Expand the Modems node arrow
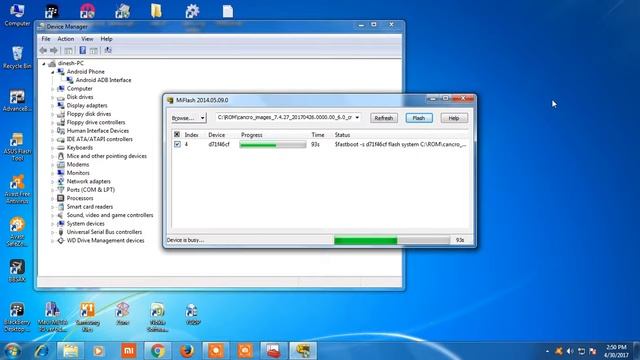The width and height of the screenshot is (640, 360). [x=53, y=164]
